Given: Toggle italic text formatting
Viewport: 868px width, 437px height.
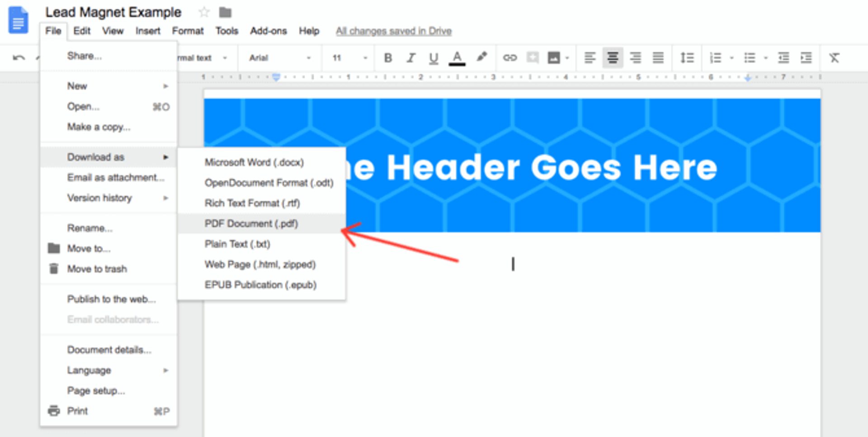Looking at the screenshot, I should (x=410, y=58).
